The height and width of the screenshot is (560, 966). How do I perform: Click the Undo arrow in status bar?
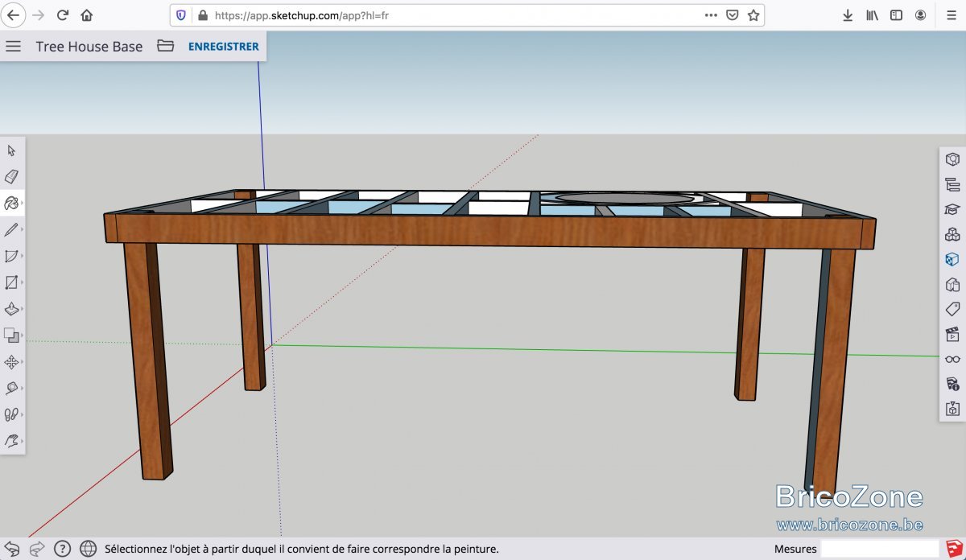[11, 549]
